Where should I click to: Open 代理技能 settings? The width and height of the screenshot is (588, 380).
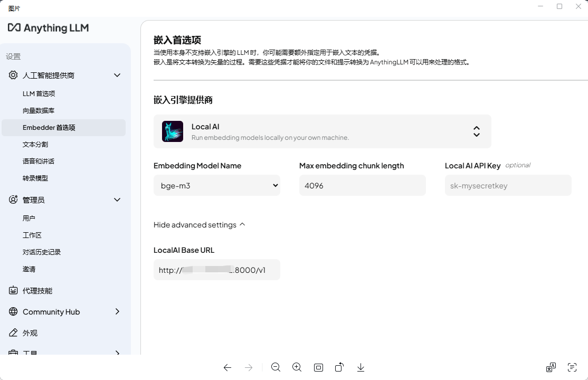click(x=37, y=290)
